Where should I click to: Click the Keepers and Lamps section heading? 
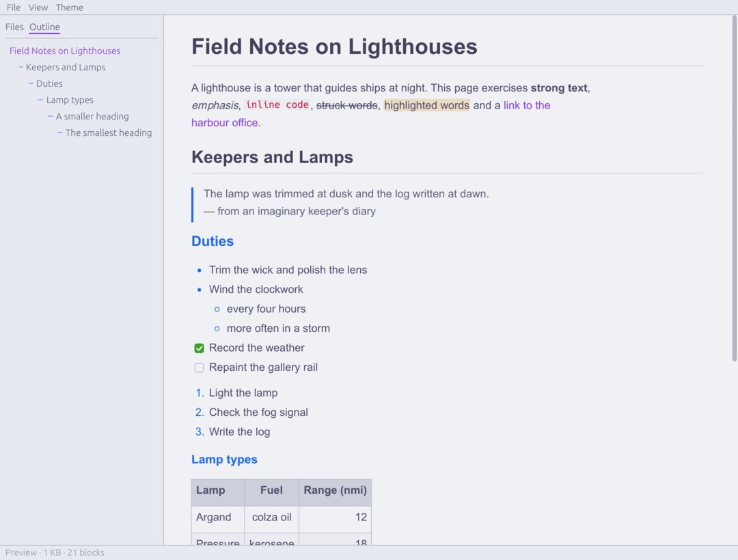pyautogui.click(x=272, y=158)
